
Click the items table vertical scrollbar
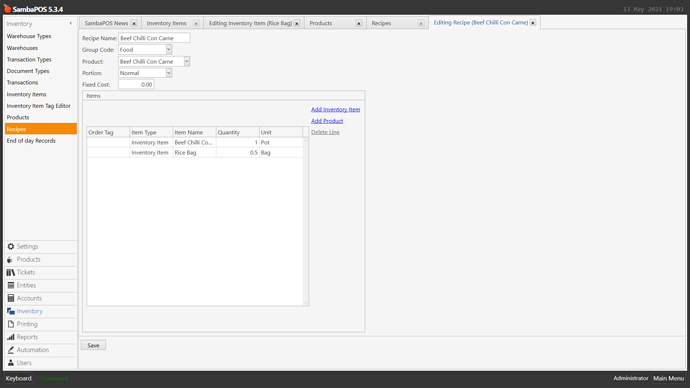[x=306, y=221]
